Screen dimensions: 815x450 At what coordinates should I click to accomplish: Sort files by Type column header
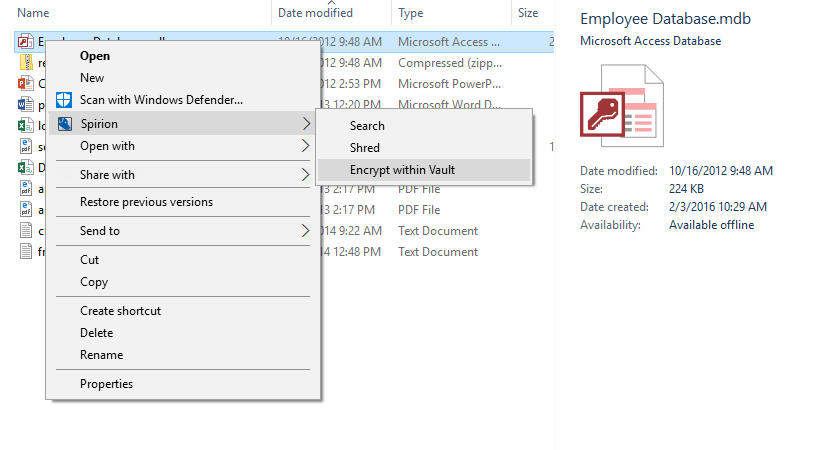point(410,13)
